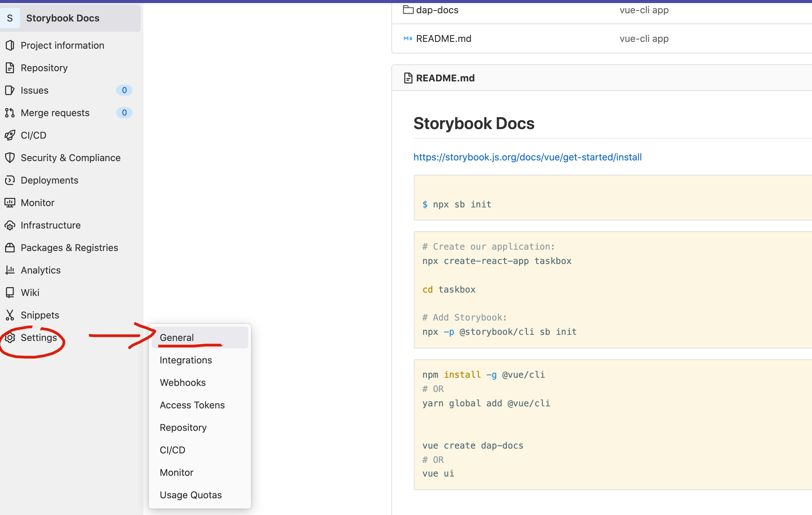Screen dimensions: 812x515
Task: Click the Storybook Docs README heading
Action: pyautogui.click(x=474, y=123)
